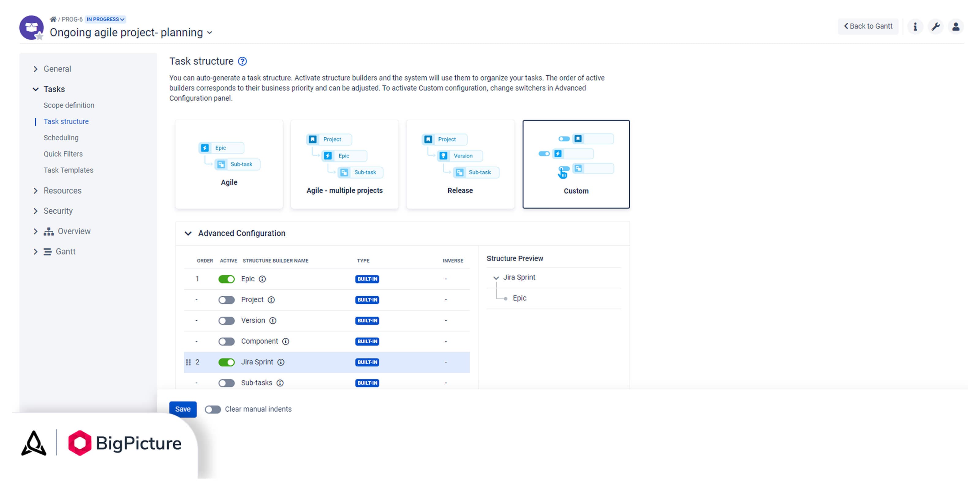Click the project avatar icon
The width and height of the screenshot is (980, 491).
tap(31, 27)
